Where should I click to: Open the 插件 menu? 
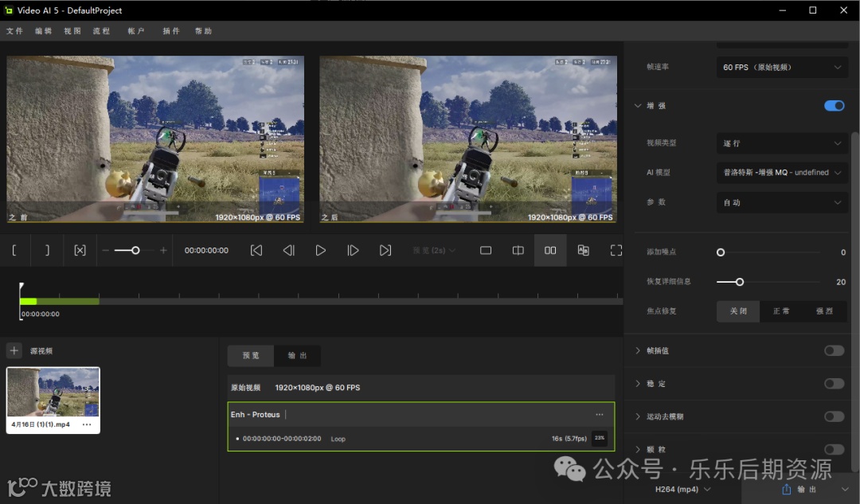pyautogui.click(x=171, y=31)
